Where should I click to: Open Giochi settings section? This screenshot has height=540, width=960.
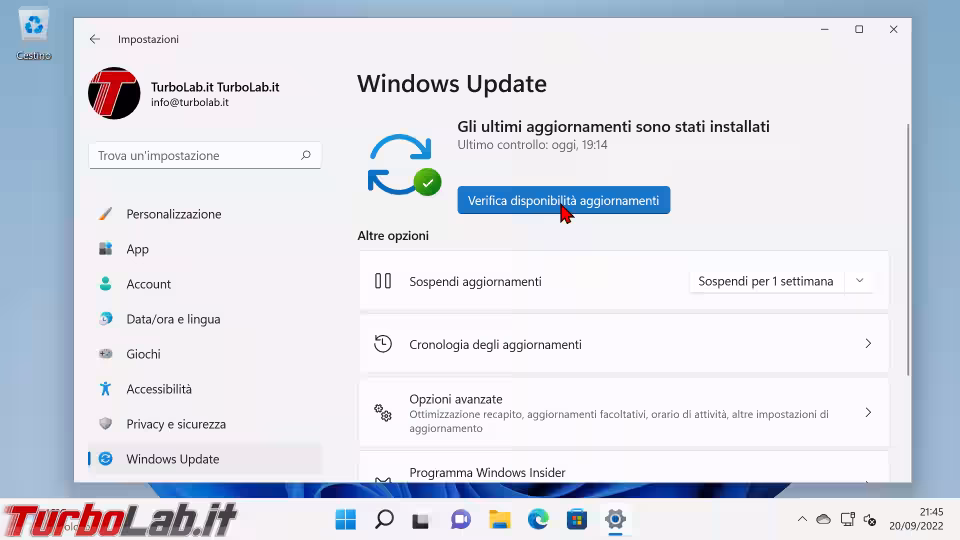[205, 354]
